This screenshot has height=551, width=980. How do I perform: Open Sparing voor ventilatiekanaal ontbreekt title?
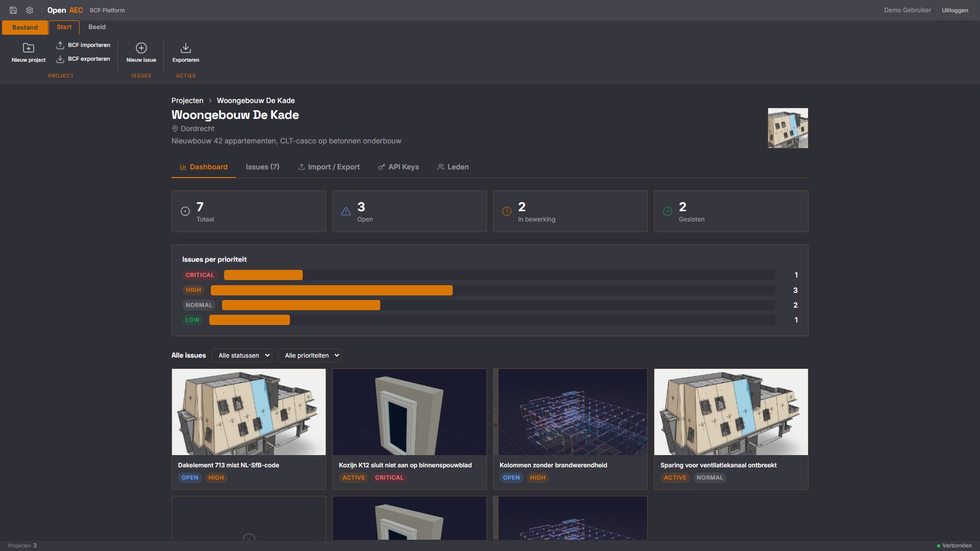point(718,465)
